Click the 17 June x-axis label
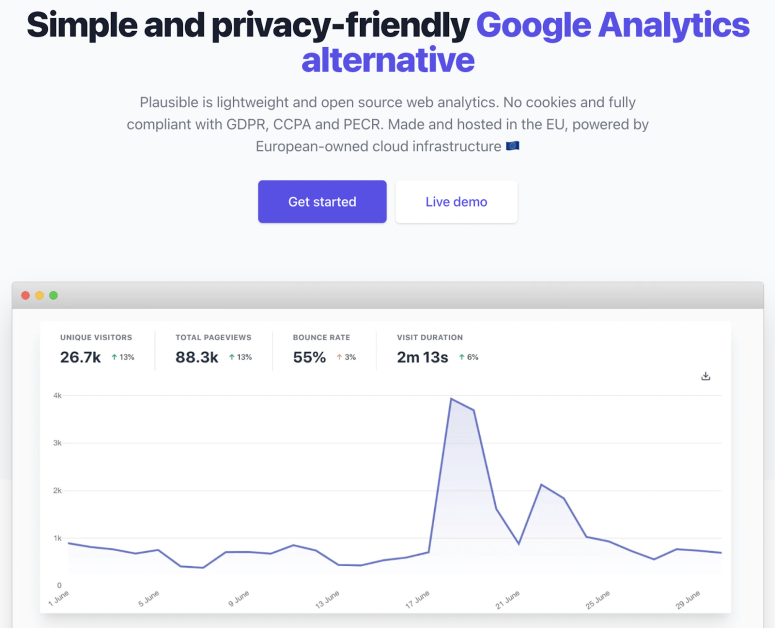Image resolution: width=775 pixels, height=628 pixels. click(x=419, y=599)
